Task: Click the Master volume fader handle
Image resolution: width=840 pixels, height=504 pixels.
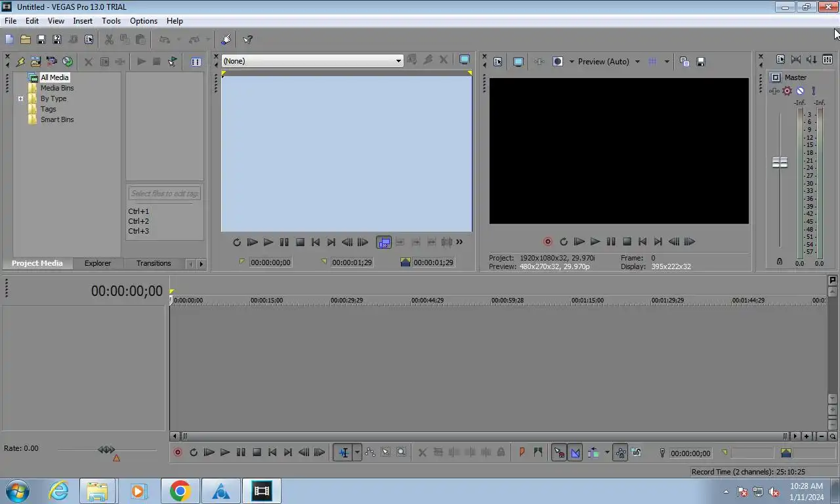Action: click(x=780, y=162)
